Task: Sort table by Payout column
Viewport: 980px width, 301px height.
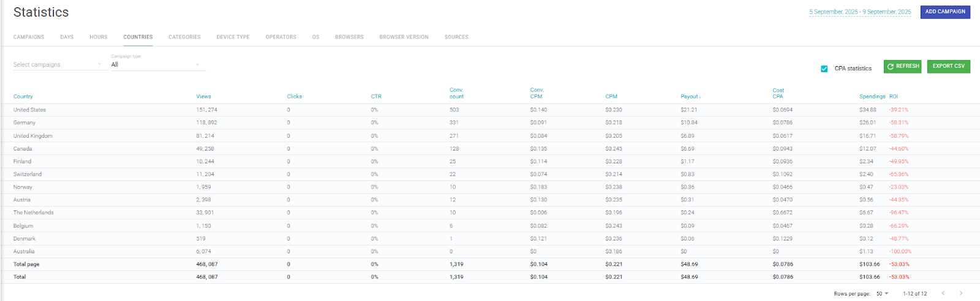Action: click(689, 97)
